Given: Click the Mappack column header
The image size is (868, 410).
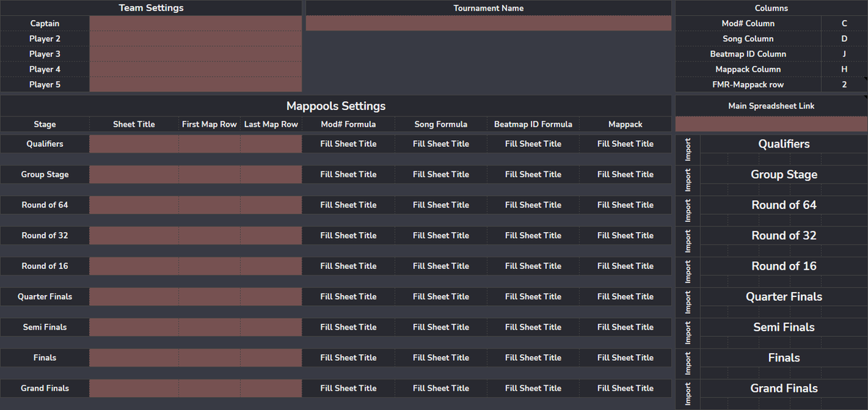Looking at the screenshot, I should click(x=626, y=124).
